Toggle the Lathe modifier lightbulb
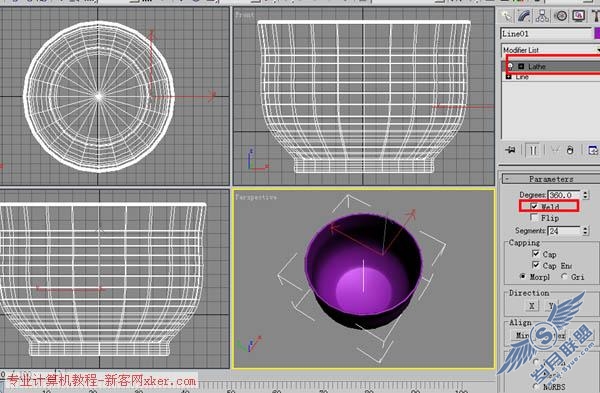The width and height of the screenshot is (600, 393). pyautogui.click(x=510, y=67)
